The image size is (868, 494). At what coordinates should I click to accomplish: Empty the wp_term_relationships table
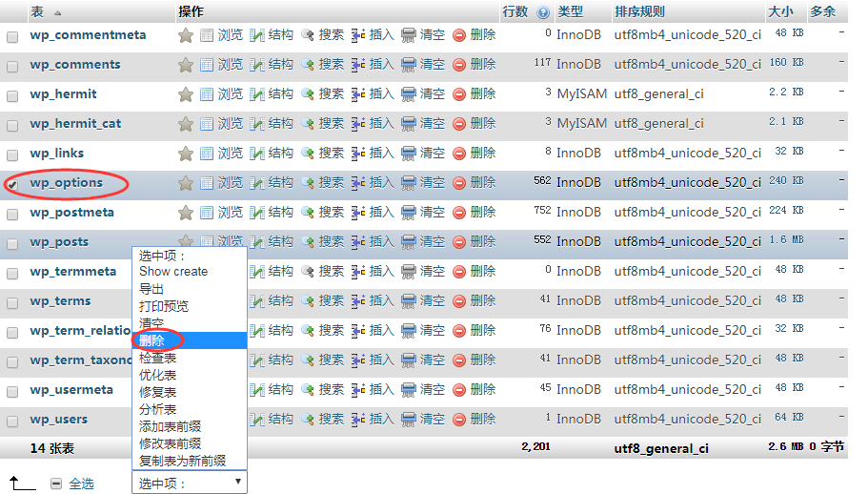pyautogui.click(x=423, y=331)
